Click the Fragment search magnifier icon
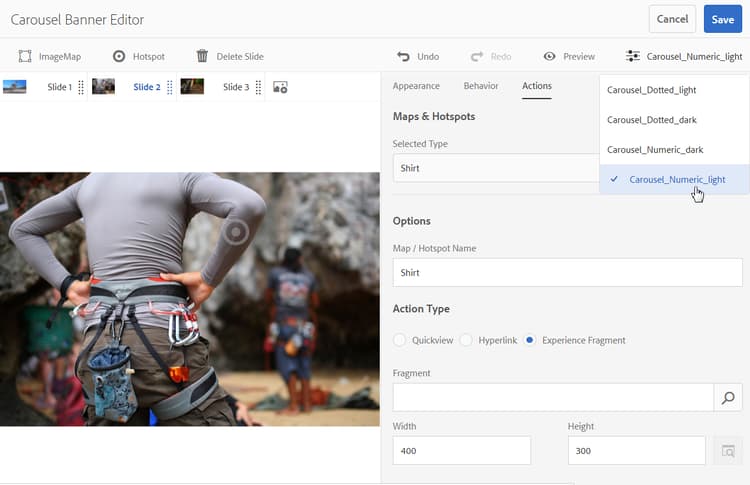This screenshot has height=485, width=750. [728, 397]
